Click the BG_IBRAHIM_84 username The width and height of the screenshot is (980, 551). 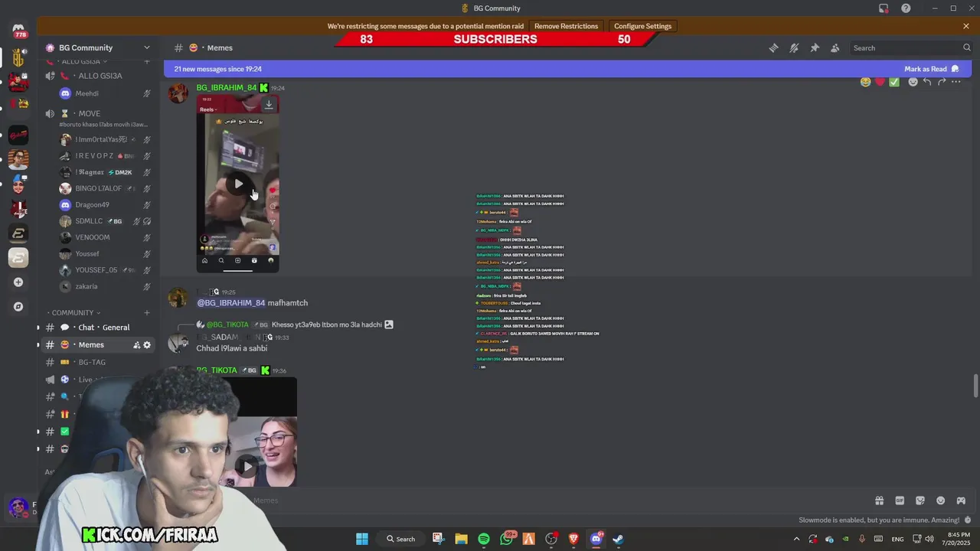227,88
